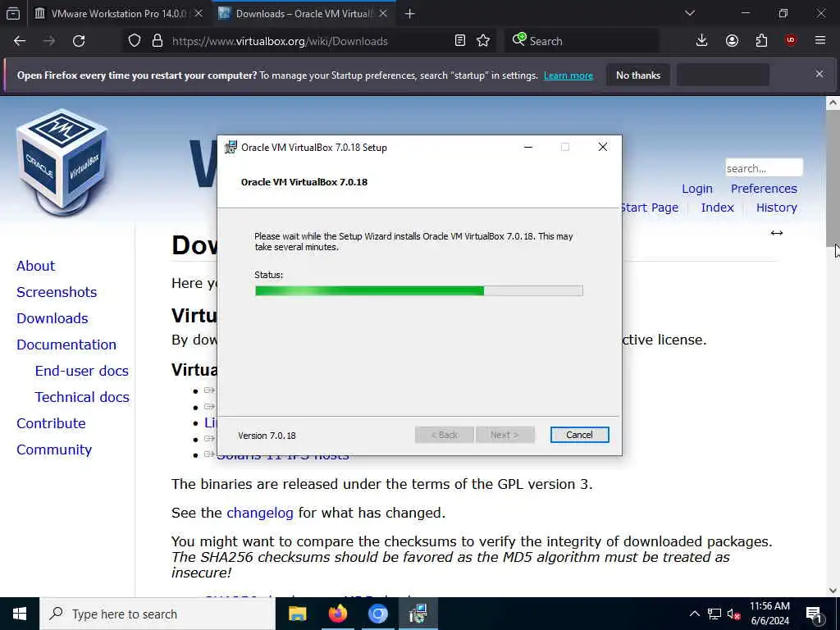This screenshot has height=630, width=840.
Task: Click the Firefox taskbar icon
Action: tap(337, 614)
